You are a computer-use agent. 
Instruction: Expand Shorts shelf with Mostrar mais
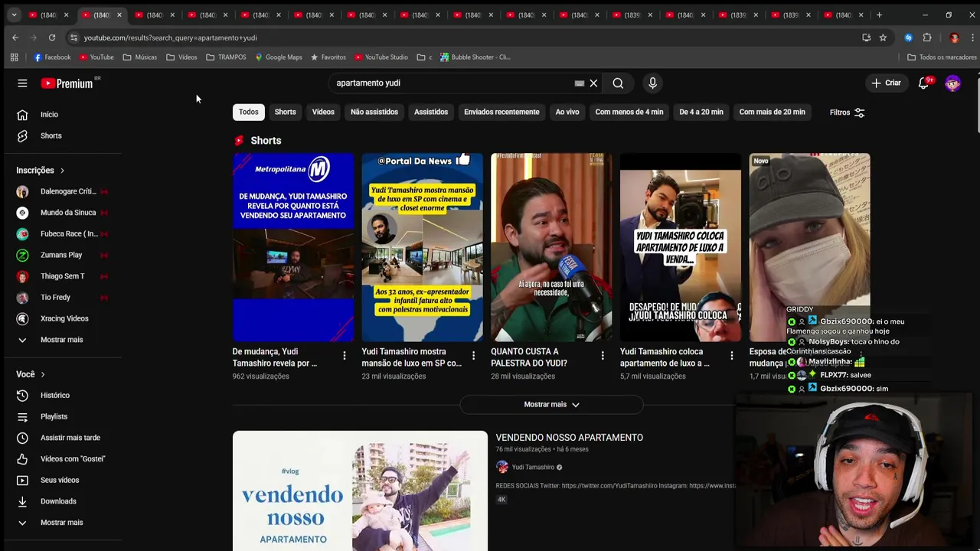point(551,404)
